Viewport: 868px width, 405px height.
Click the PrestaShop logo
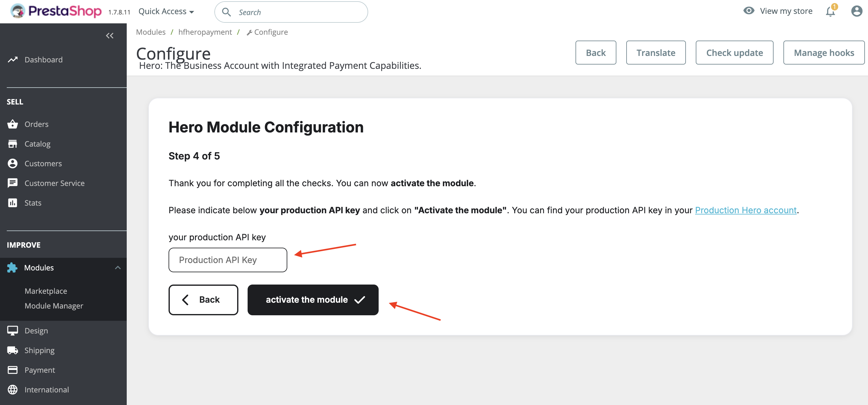(x=56, y=11)
